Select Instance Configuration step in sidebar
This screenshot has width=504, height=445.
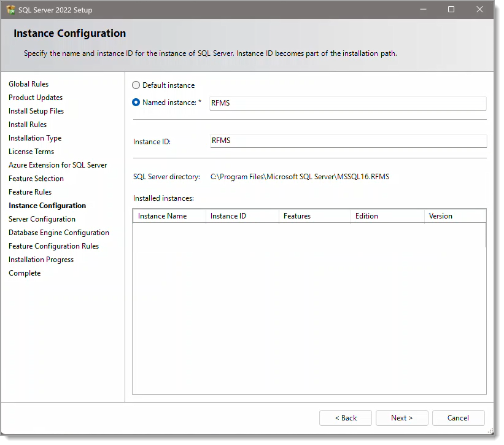(x=47, y=206)
